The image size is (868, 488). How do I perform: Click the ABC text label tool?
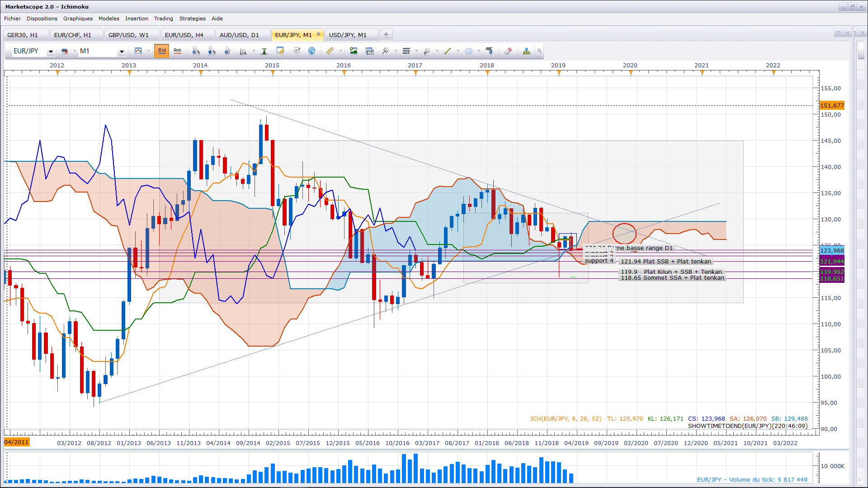[489, 51]
